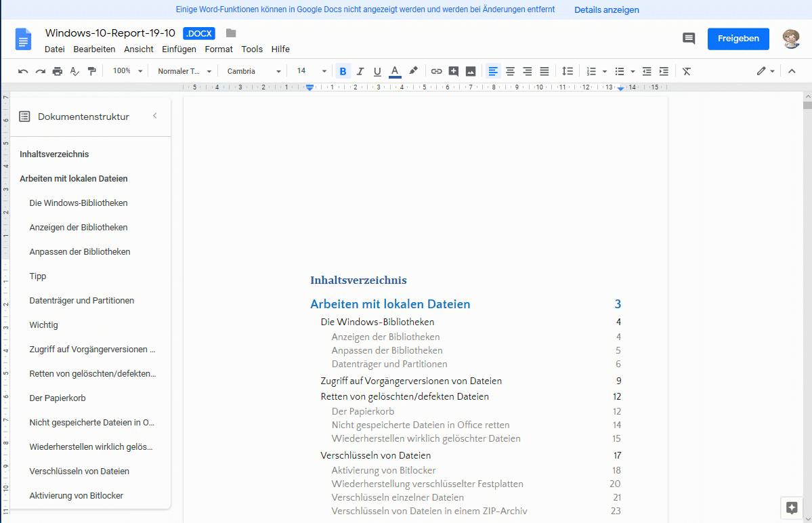
Task: Collapse the Dokumentenstruktur outline panel
Action: tap(155, 116)
